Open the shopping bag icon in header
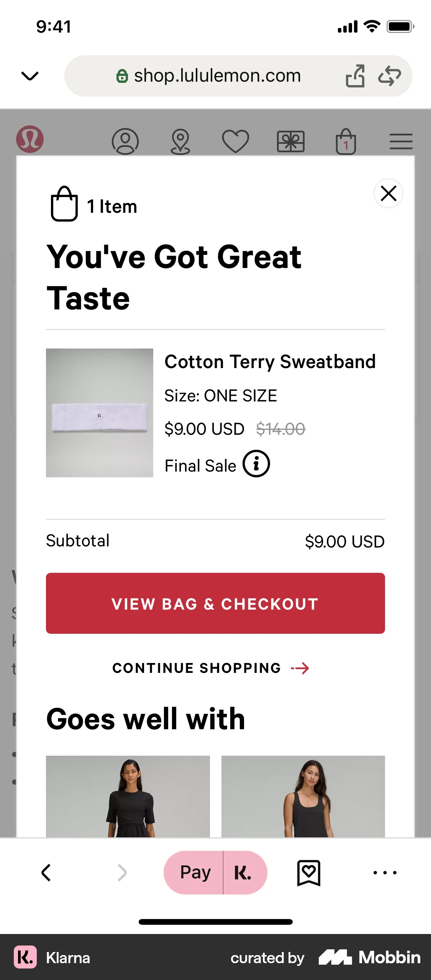Image resolution: width=431 pixels, height=980 pixels. (x=346, y=141)
